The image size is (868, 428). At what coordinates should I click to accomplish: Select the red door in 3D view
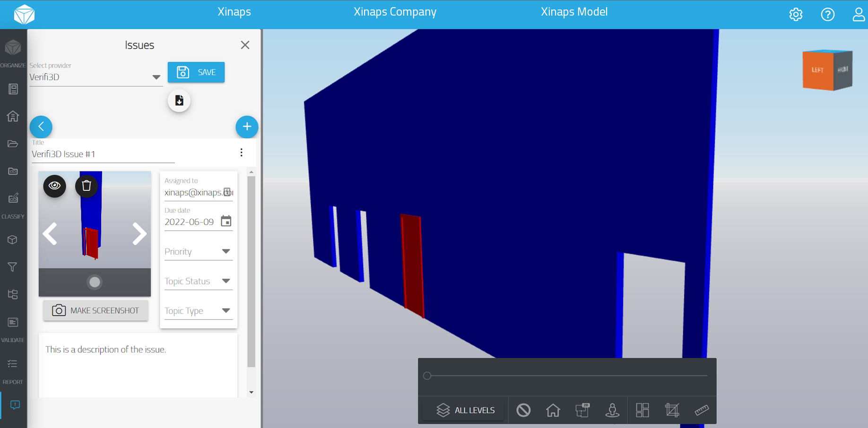tap(412, 266)
